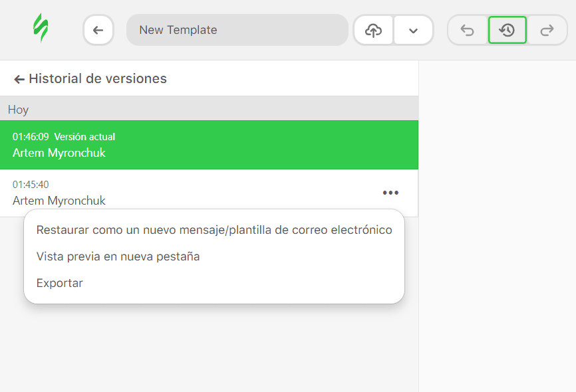The image size is (576, 392).
Task: Choose Exportar from the context menu
Action: coord(59,282)
